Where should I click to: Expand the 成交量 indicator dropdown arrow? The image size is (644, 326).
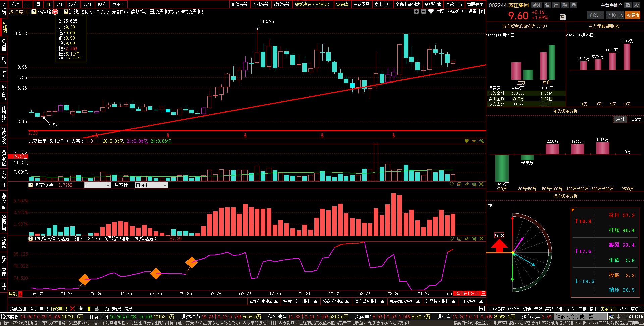[x=44, y=141]
